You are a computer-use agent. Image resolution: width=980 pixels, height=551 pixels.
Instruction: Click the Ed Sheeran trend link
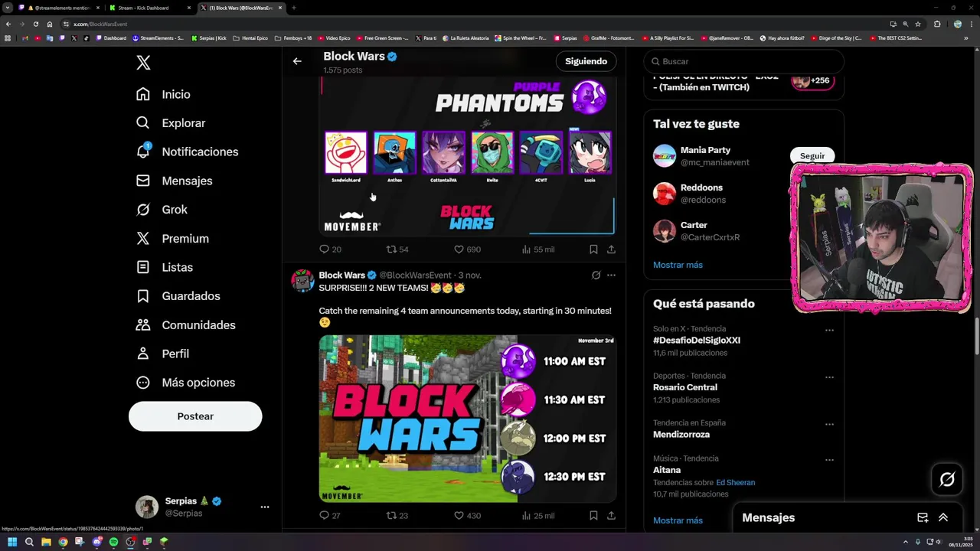pyautogui.click(x=735, y=483)
